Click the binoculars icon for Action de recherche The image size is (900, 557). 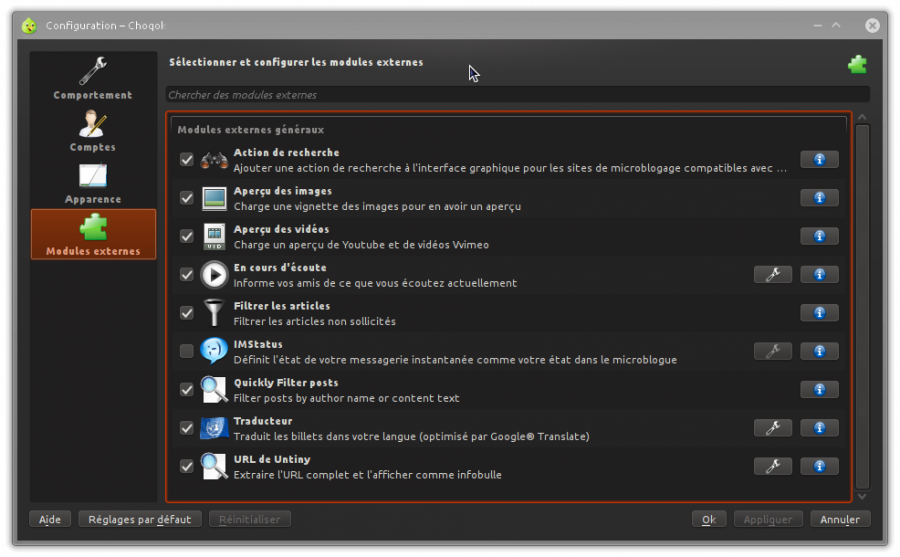[214, 160]
